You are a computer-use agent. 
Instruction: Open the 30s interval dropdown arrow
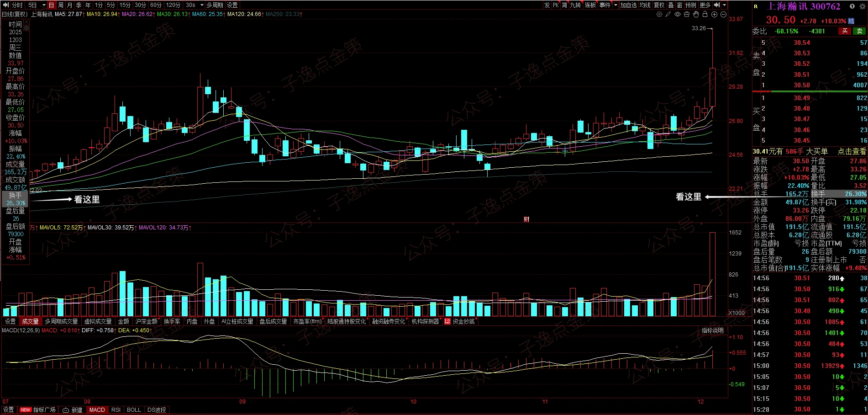(x=202, y=5)
